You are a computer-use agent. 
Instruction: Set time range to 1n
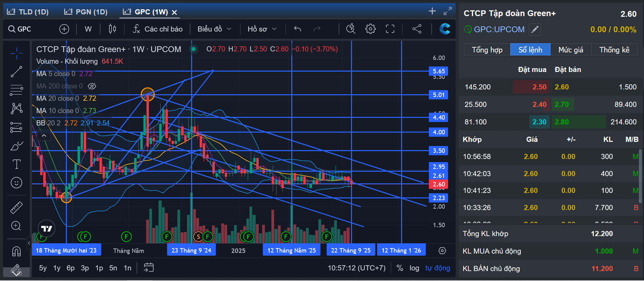click(x=128, y=268)
